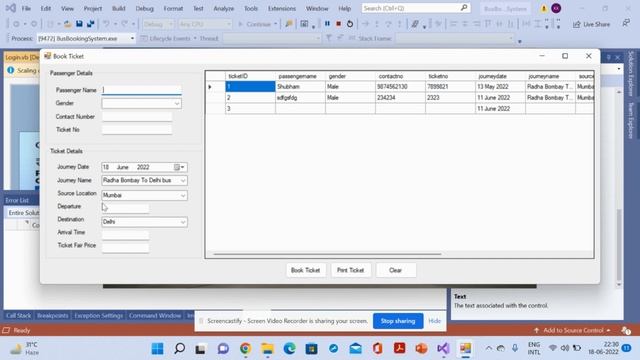Switch to Visual Studio taskbar icon

(x=443, y=348)
